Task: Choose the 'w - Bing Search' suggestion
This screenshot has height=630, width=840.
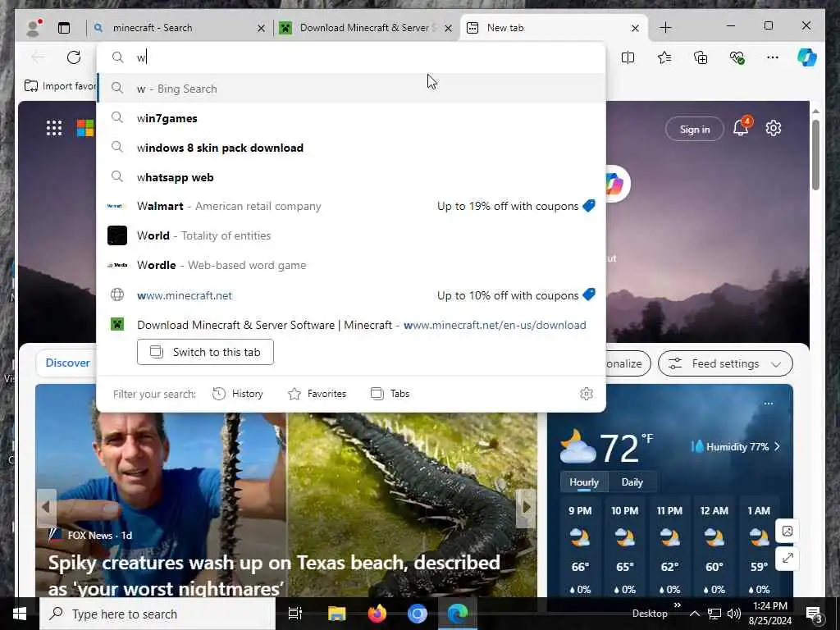Action: click(x=351, y=89)
